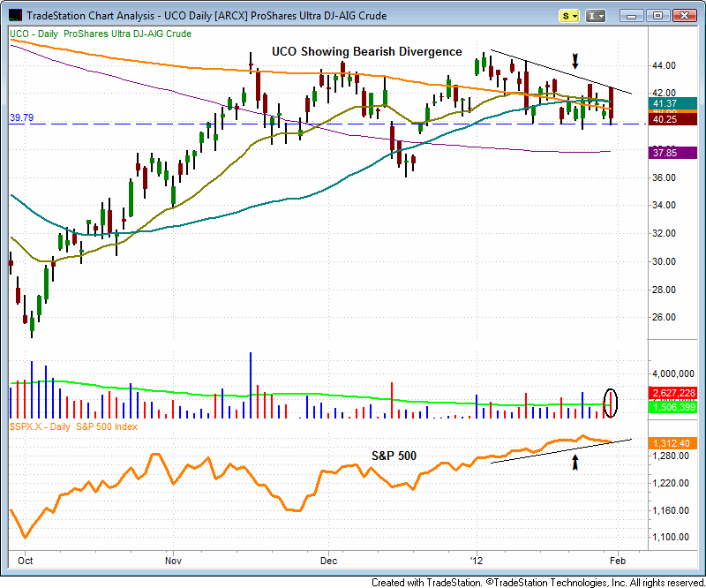The width and height of the screenshot is (706, 588).
Task: Click the teal 41.37 moving average price marker
Action: pos(672,103)
